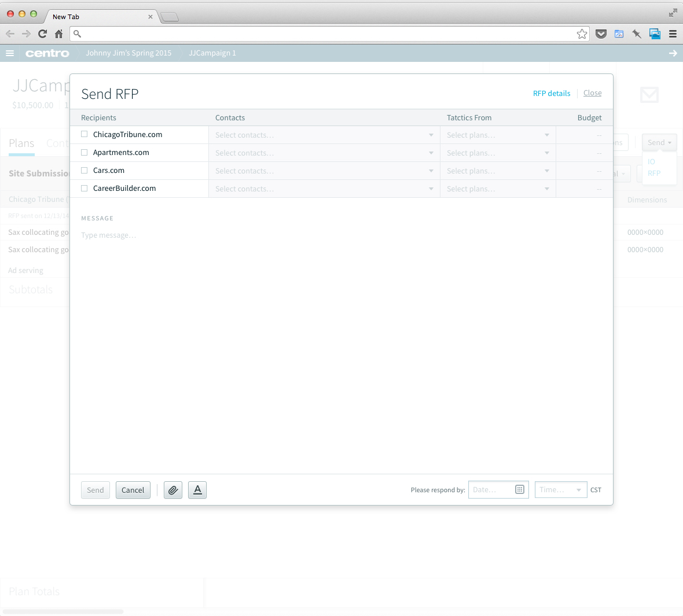Click the blue folder extension icon
Viewport: 683px width, 616px height.
(x=619, y=34)
